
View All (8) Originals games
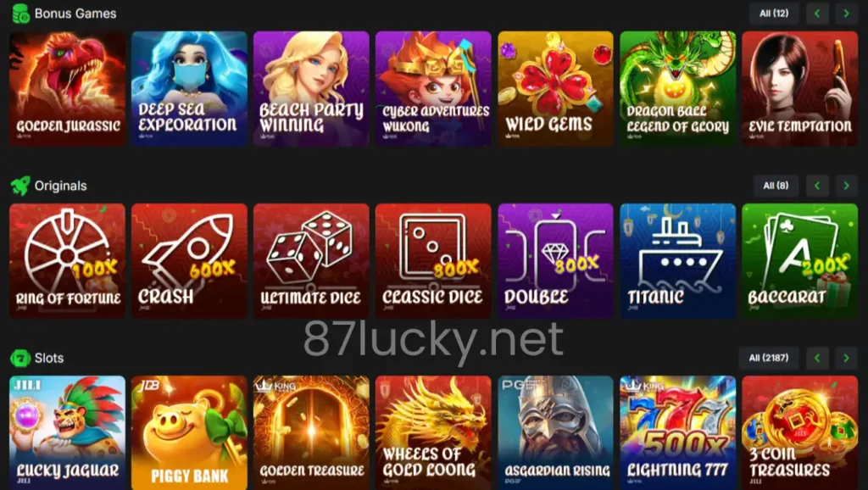tap(776, 186)
